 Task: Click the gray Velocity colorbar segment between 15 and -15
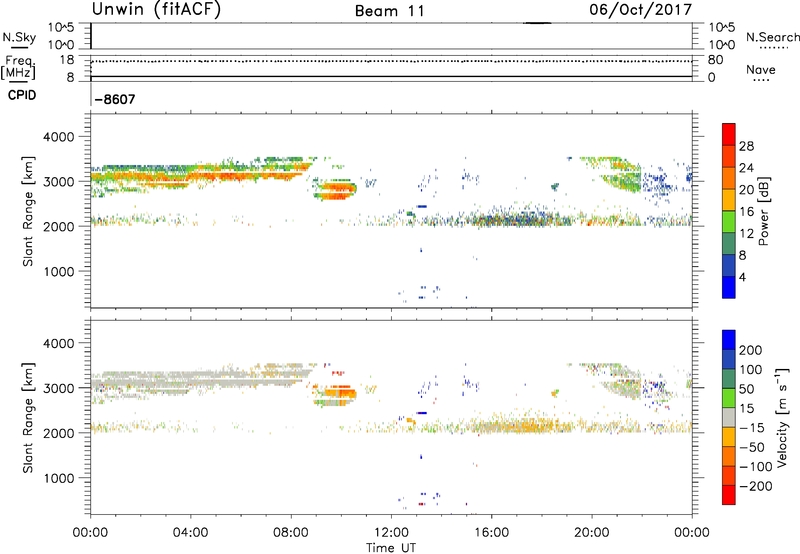pyautogui.click(x=729, y=417)
